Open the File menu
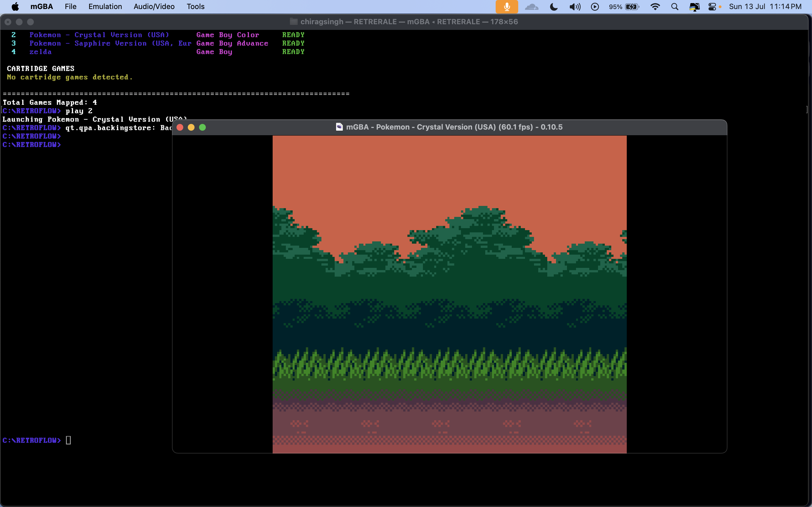Screen dimensions: 812x507 click(x=70, y=7)
